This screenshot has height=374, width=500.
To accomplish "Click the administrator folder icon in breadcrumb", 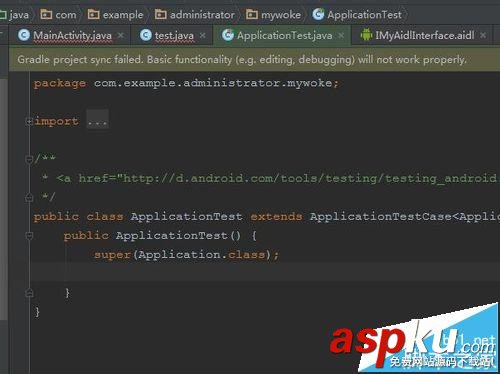I will click(x=161, y=14).
